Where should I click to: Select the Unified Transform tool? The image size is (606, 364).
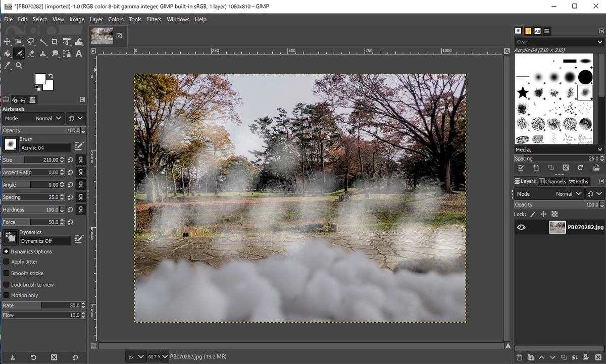click(67, 42)
